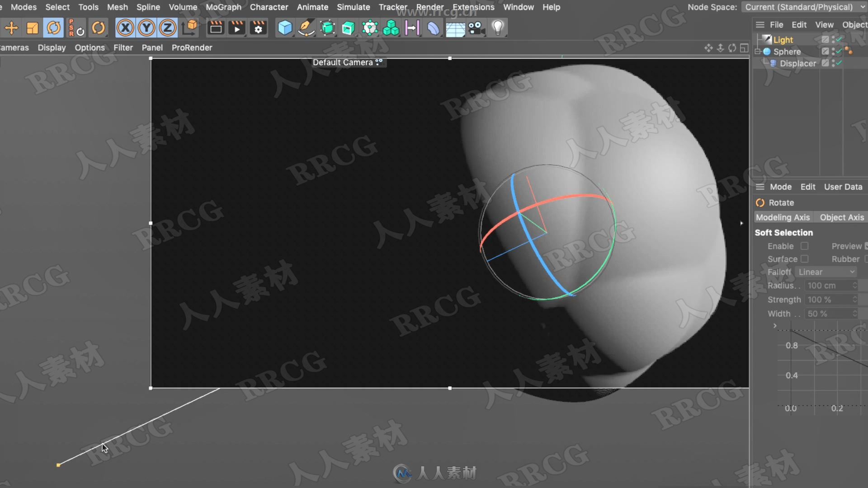Click the Move tool icon

[11, 28]
